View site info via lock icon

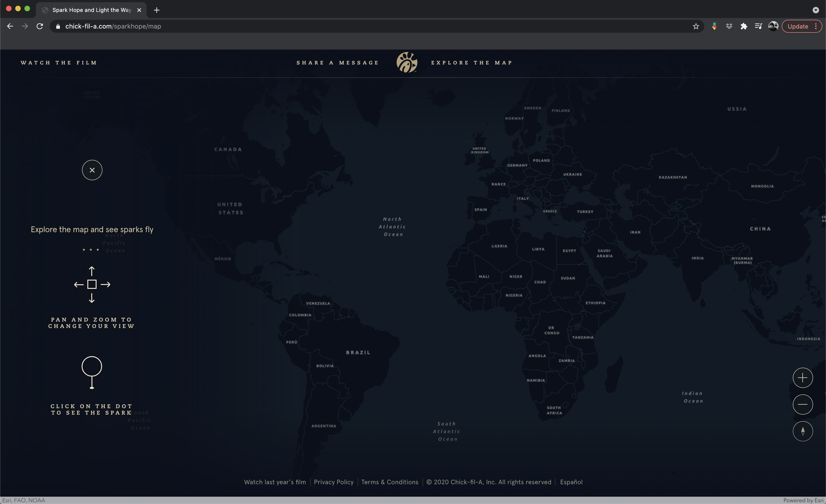pos(58,26)
